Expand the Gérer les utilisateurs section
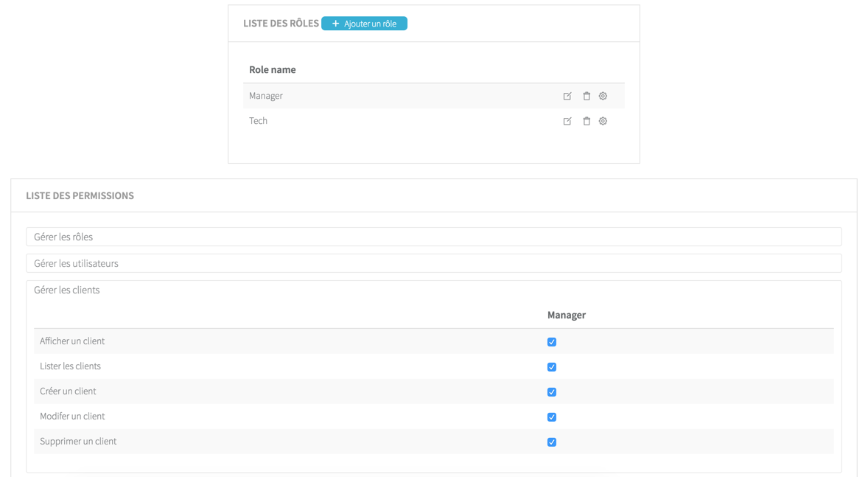This screenshot has height=477, width=868. pos(434,263)
